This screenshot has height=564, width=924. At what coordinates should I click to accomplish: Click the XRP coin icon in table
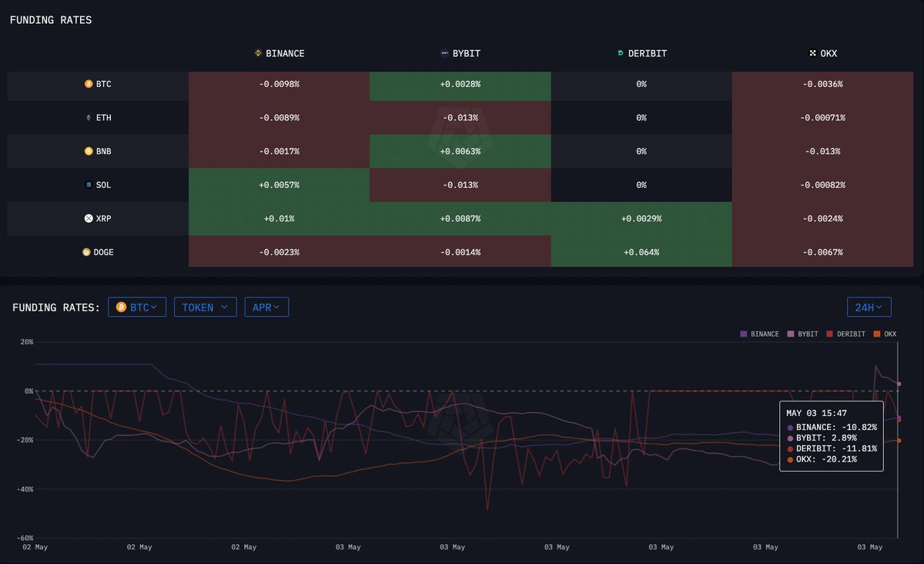(x=89, y=219)
